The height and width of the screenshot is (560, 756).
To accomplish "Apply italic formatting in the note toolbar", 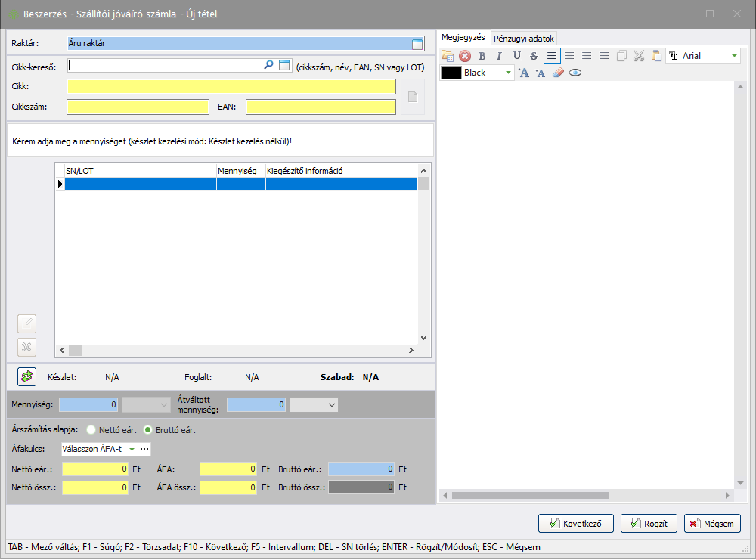I will 499,56.
